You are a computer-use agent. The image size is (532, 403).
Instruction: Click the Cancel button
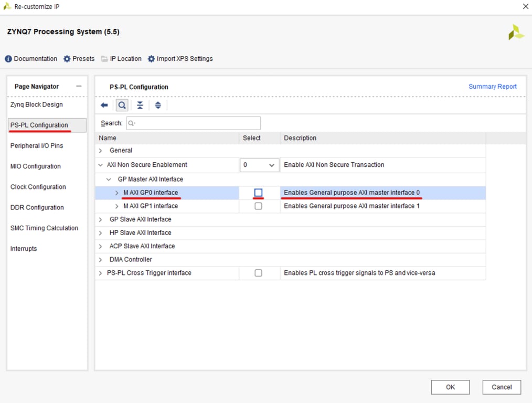[502, 387]
